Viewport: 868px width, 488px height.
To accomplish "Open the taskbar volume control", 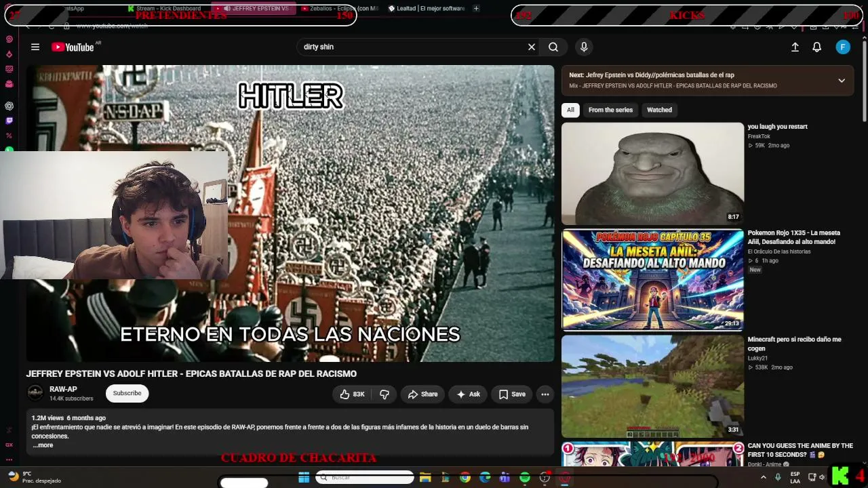I will 822,477.
